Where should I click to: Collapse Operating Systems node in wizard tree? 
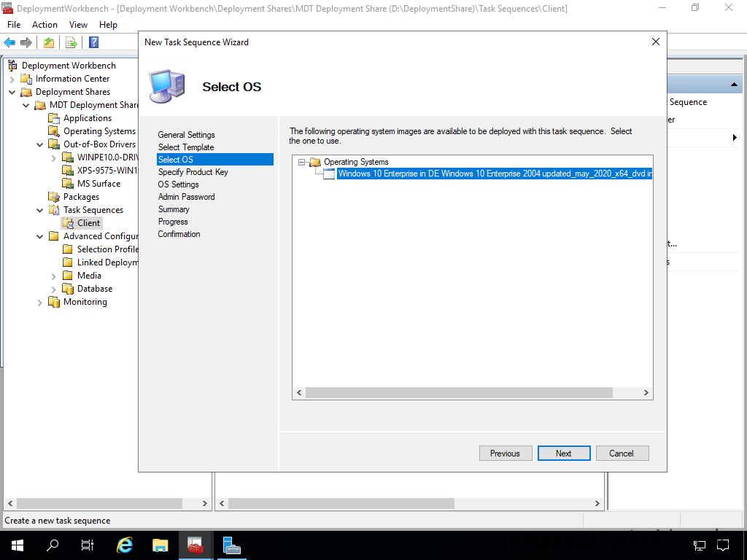point(301,163)
